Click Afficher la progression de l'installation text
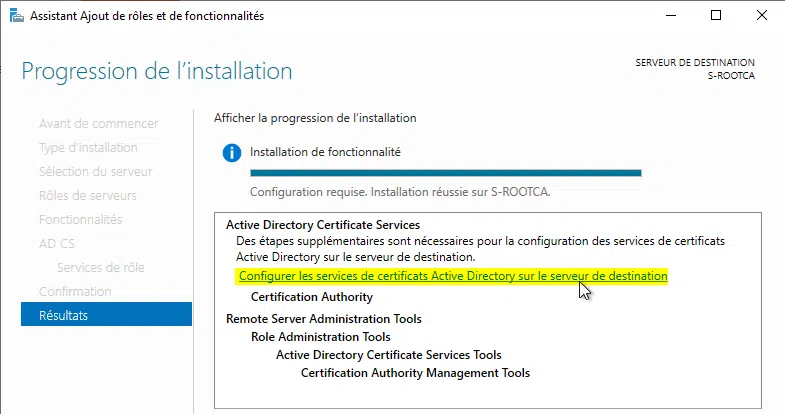 point(315,118)
